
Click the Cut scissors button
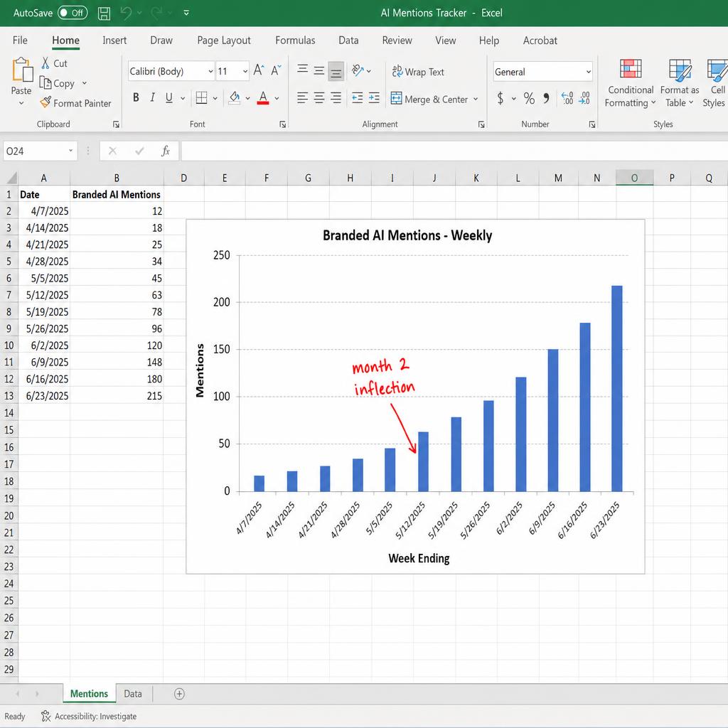pos(54,63)
